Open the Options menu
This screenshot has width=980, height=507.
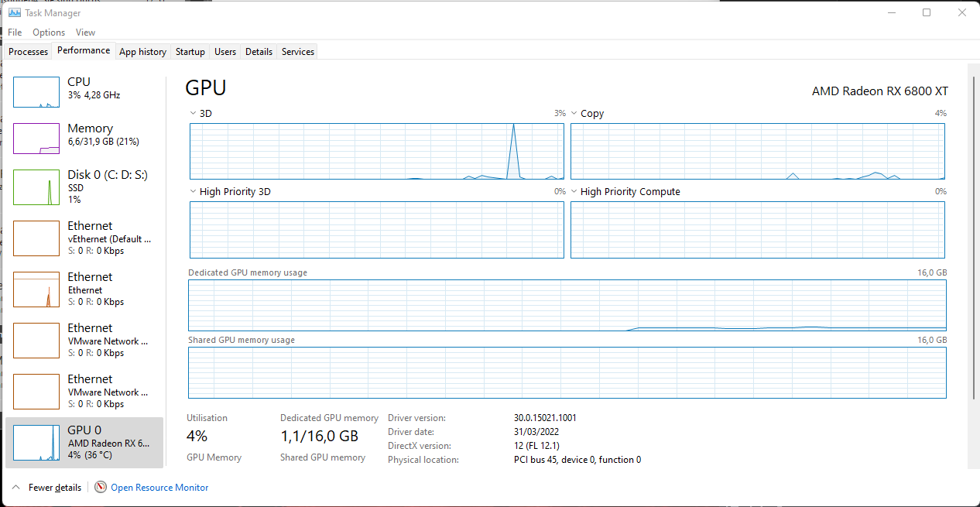click(49, 33)
